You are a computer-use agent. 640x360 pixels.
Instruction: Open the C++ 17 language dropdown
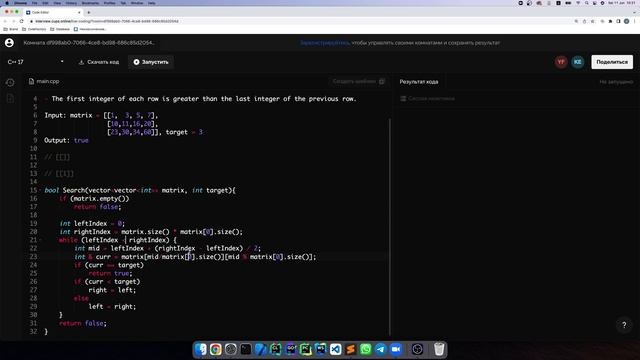tap(36, 62)
